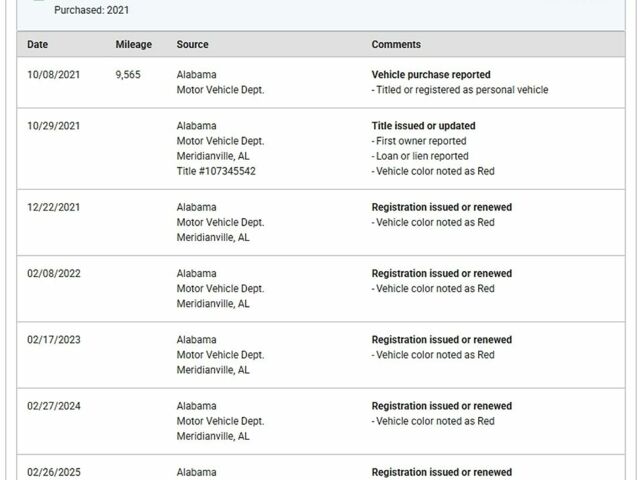The width and height of the screenshot is (640, 480).
Task: Select the Comments column header
Action: click(396, 44)
